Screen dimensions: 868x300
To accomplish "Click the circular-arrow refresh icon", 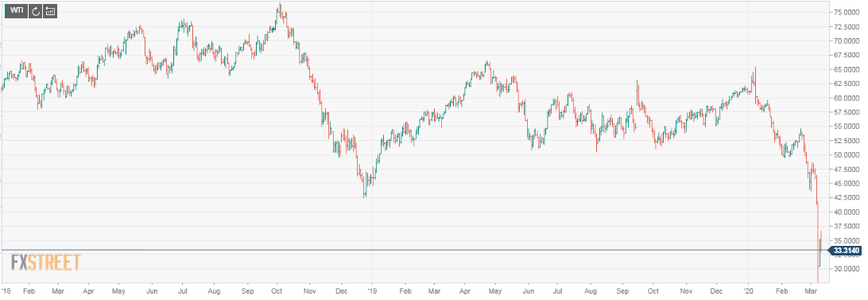I will [36, 11].
